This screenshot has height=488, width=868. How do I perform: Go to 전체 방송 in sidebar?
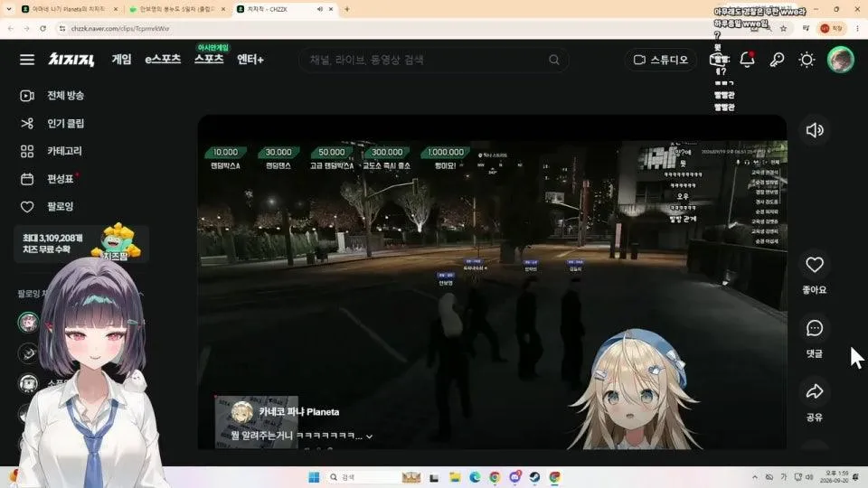tap(65, 96)
